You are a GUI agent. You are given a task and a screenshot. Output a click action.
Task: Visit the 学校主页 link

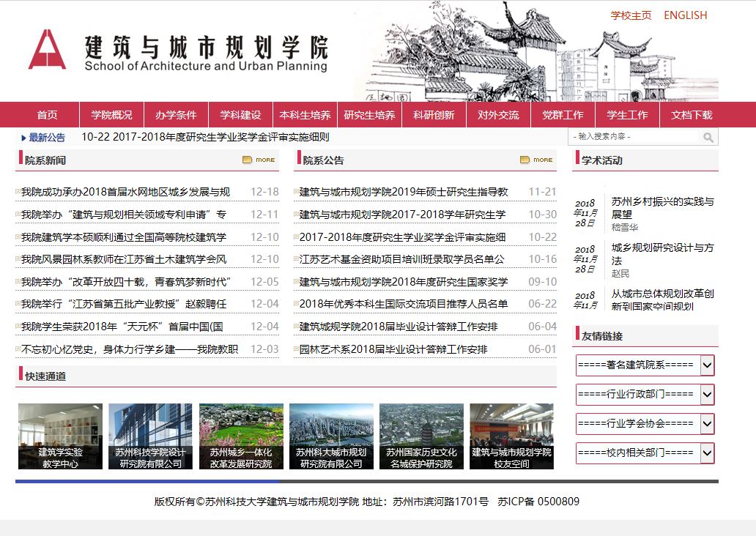[631, 15]
